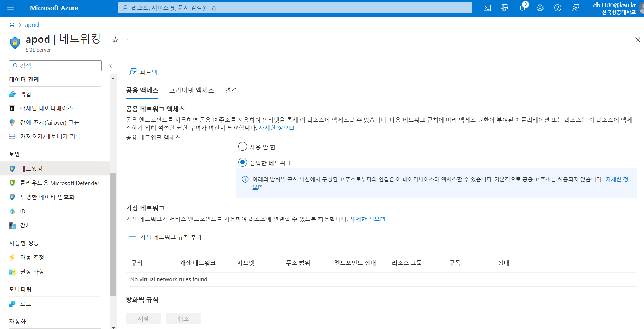Click Microsoft Azure home logo text
Screen dimensions: 644x329
[x=54, y=8]
